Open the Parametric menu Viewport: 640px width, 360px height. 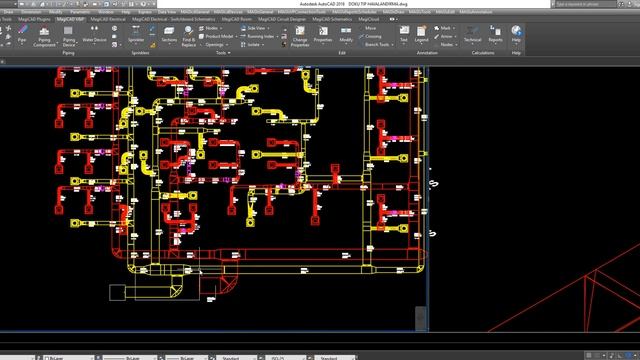[x=80, y=12]
